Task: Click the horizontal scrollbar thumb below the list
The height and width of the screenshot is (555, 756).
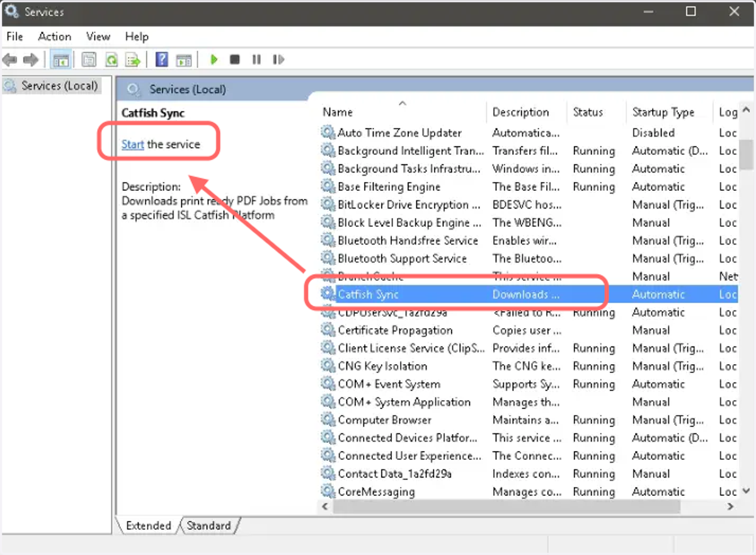Action: click(507, 506)
